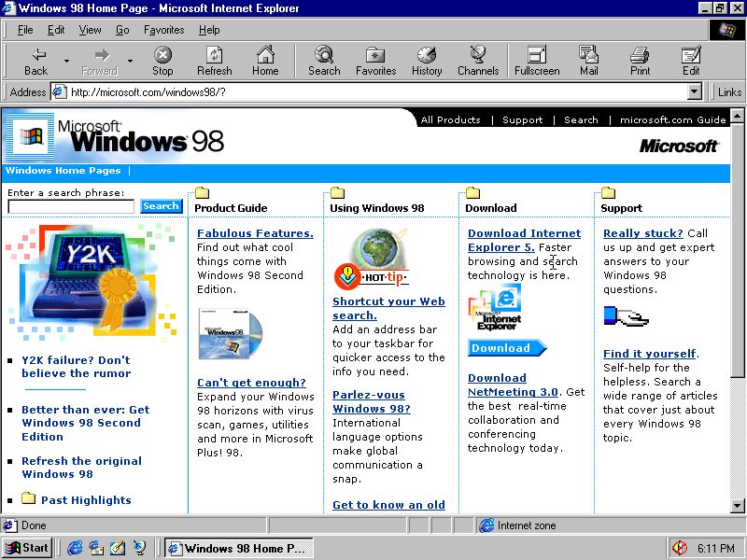This screenshot has height=560, width=747.
Task: Click the blue Search button
Action: tap(161, 206)
